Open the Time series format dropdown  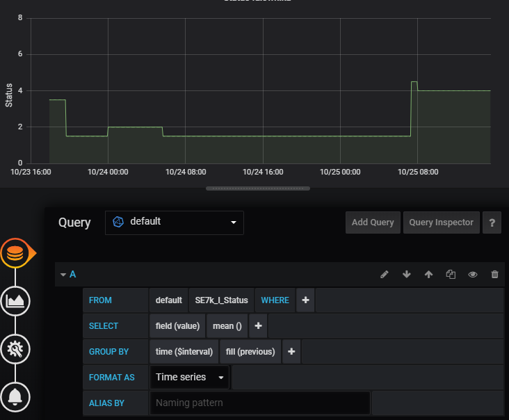(190, 377)
